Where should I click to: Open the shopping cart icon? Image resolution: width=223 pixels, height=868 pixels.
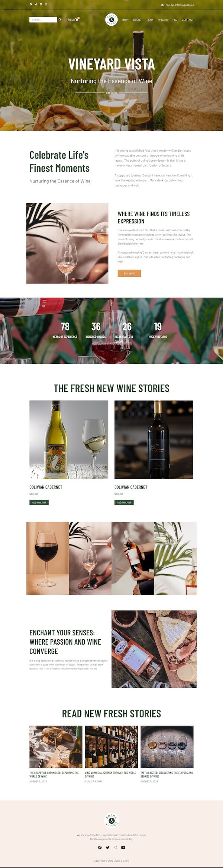click(x=77, y=20)
